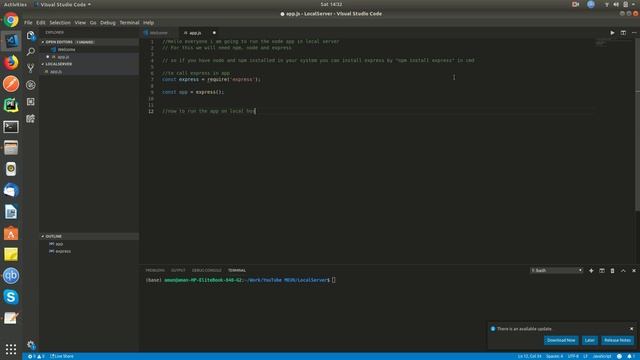Change the JavaScript language mode
Viewport: 640px width, 360px height.
(602, 356)
